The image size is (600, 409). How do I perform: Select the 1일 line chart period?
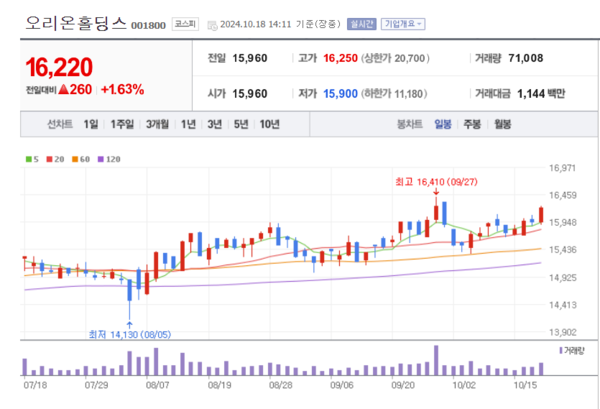(x=91, y=125)
